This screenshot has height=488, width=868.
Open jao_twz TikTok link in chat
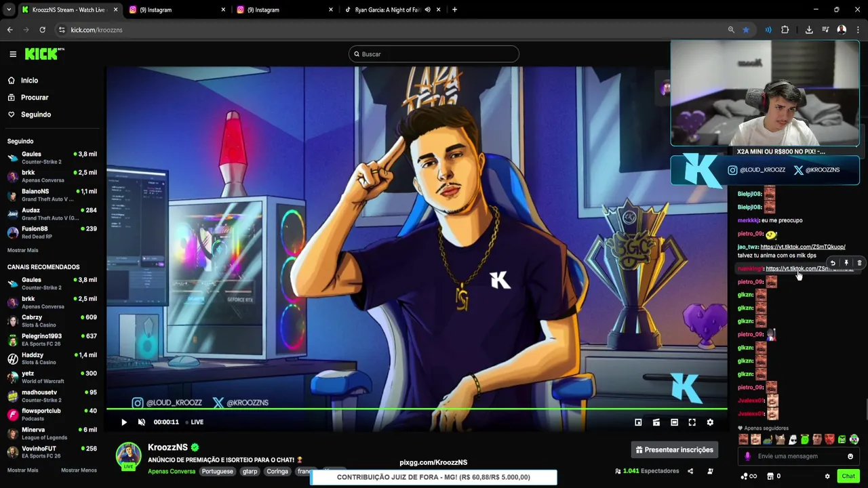pos(803,247)
